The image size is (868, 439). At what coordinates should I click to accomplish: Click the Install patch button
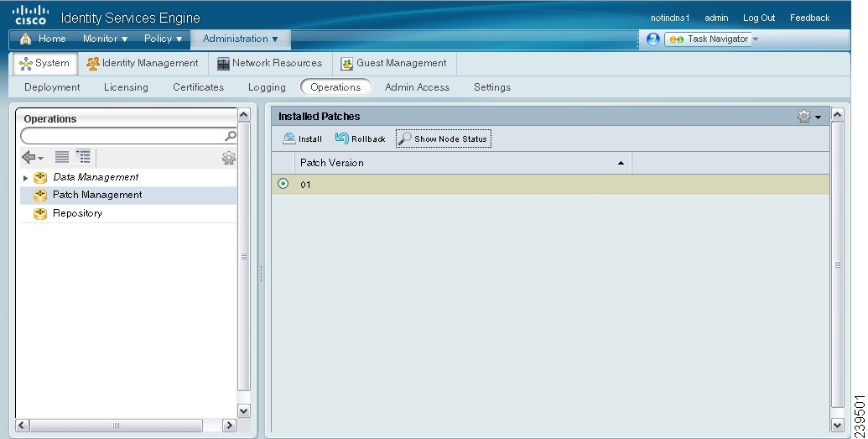pyautogui.click(x=302, y=138)
